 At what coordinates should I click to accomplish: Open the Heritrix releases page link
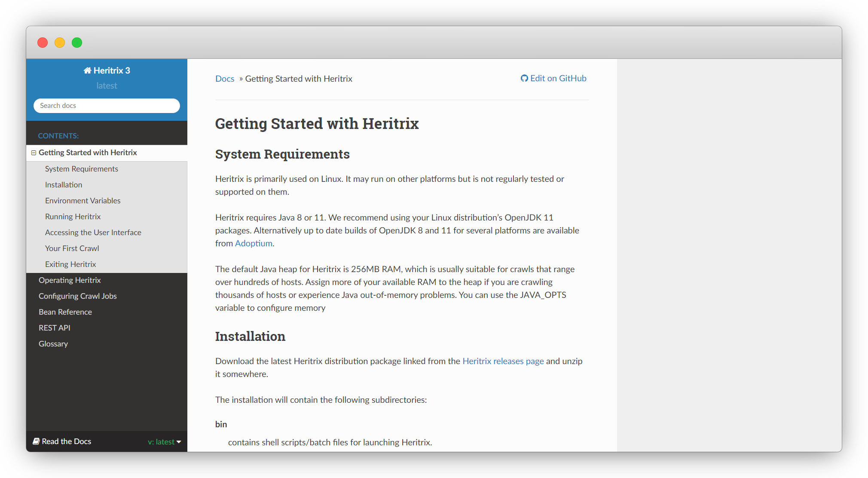tap(503, 361)
